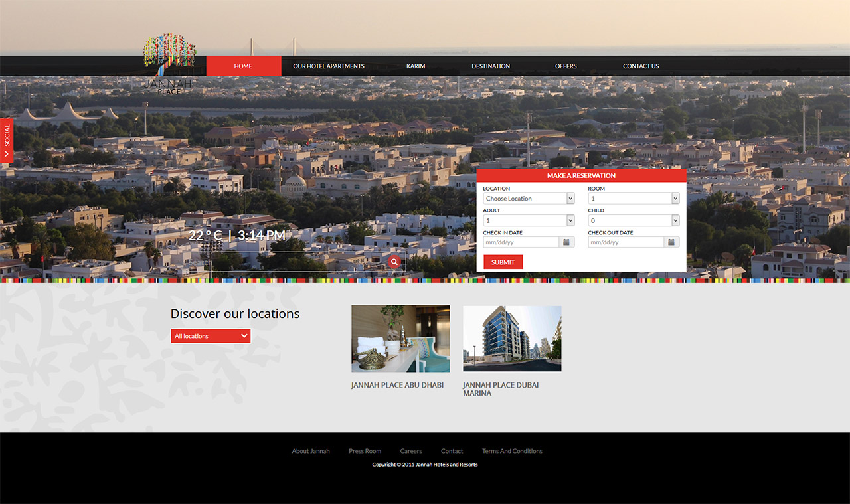Open the Dubai Marina building thumbnail
The height and width of the screenshot is (504, 850).
click(512, 339)
